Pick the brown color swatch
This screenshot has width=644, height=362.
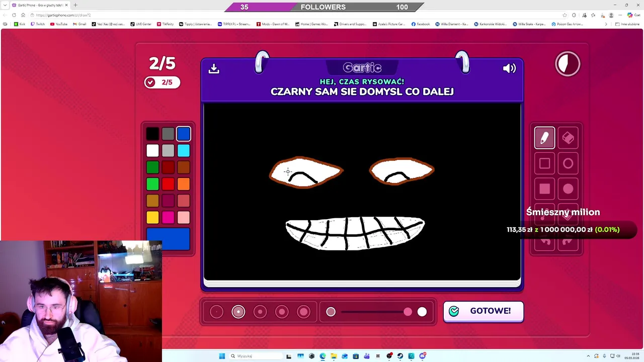184,167
